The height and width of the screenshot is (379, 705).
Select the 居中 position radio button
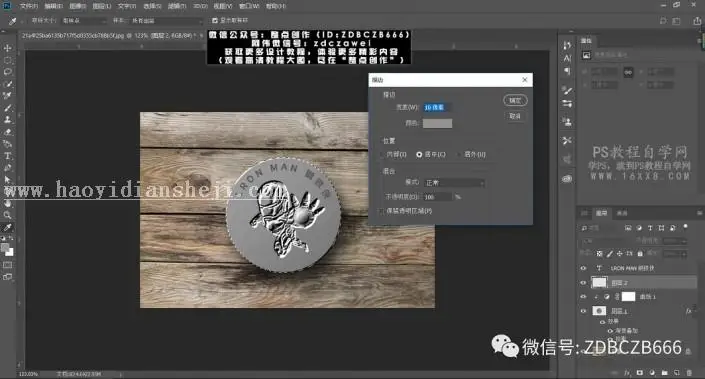(419, 154)
